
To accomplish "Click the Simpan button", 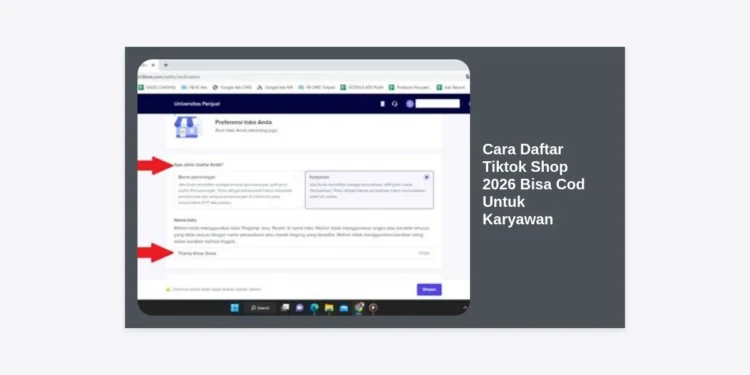I will tap(429, 289).
